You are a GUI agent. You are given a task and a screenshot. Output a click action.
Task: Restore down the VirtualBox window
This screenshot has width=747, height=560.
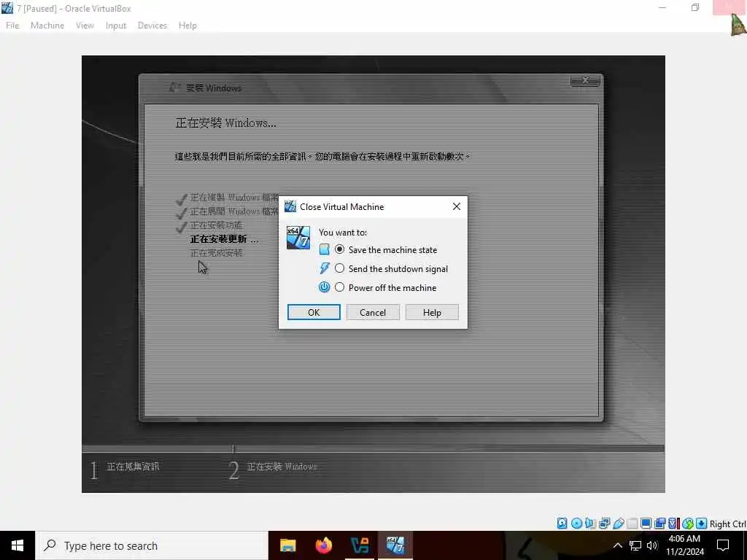tap(695, 7)
